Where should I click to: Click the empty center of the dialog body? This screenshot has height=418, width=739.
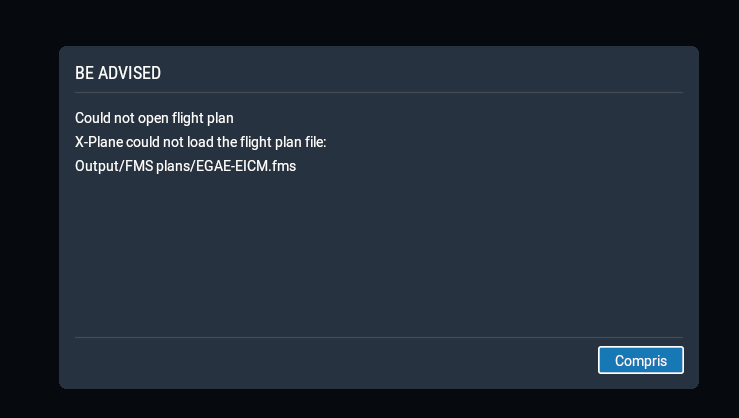[x=378, y=250]
